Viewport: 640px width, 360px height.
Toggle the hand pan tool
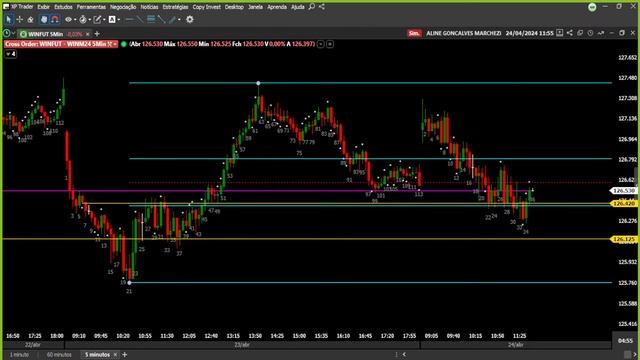[44, 19]
